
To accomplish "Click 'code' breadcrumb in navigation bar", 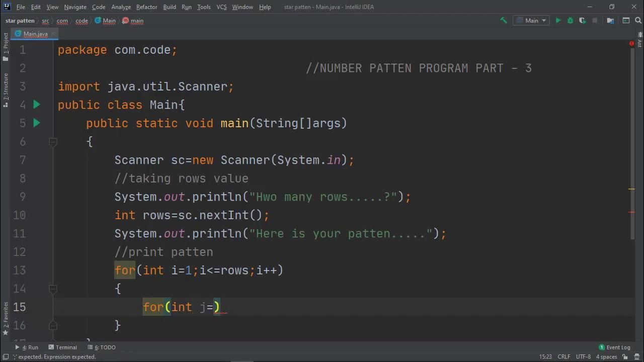I will [82, 21].
